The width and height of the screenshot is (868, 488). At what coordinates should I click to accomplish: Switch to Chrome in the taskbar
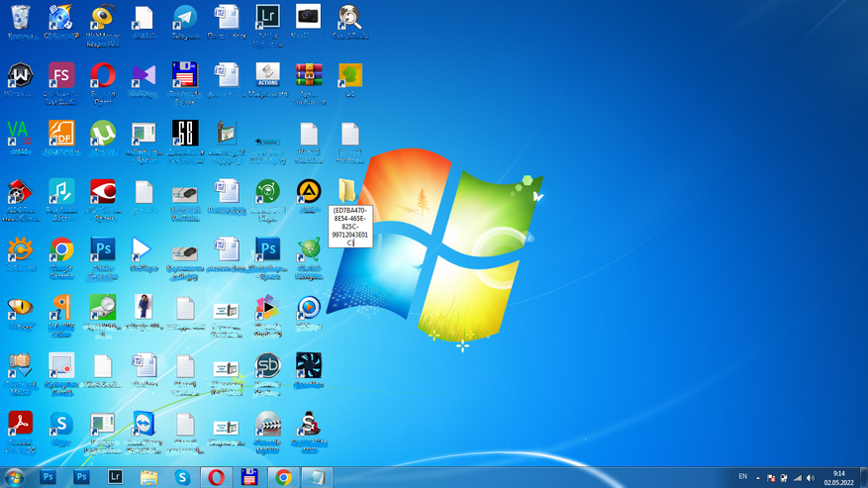pos(283,477)
